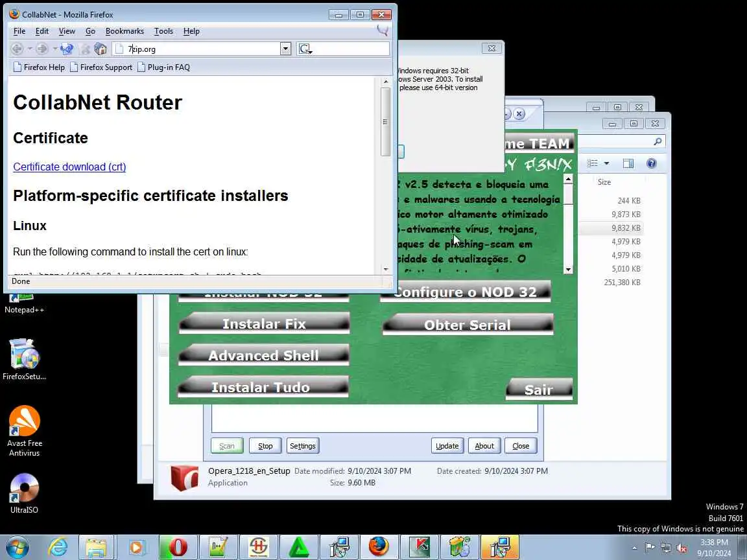Click Sair button in green installer
747x560 pixels.
(539, 389)
